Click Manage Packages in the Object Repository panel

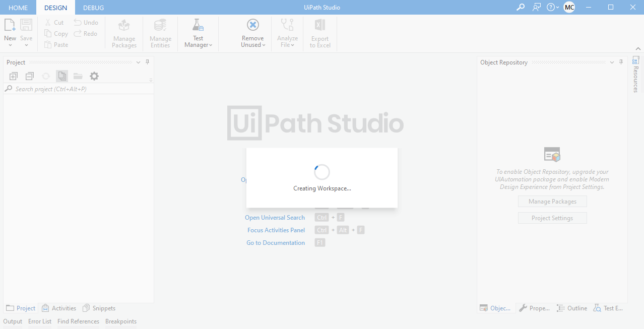click(x=552, y=202)
